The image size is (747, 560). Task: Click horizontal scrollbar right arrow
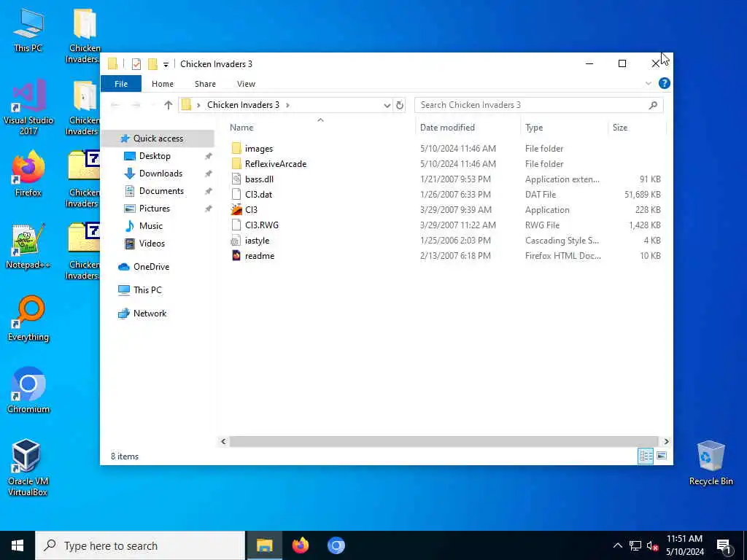666,441
